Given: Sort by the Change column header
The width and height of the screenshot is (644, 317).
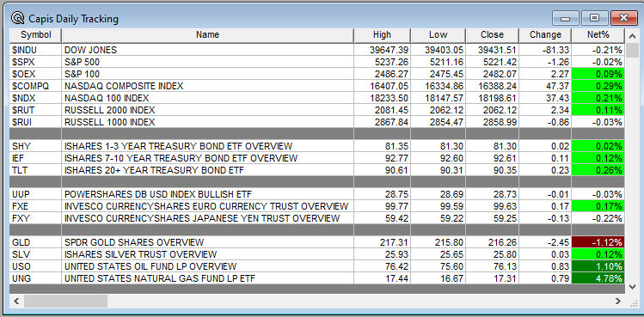Looking at the screenshot, I should click(x=545, y=35).
